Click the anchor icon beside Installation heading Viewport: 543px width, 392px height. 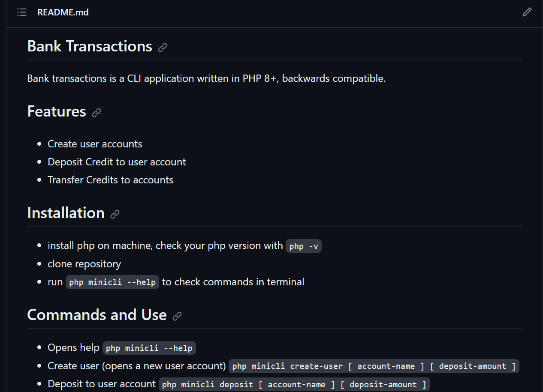click(115, 214)
